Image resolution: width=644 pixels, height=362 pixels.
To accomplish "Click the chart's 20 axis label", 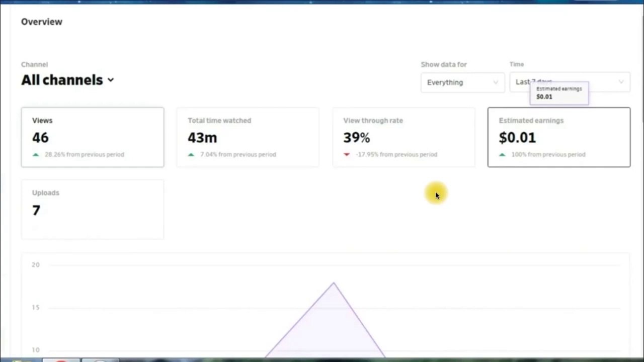I will pyautogui.click(x=35, y=264).
